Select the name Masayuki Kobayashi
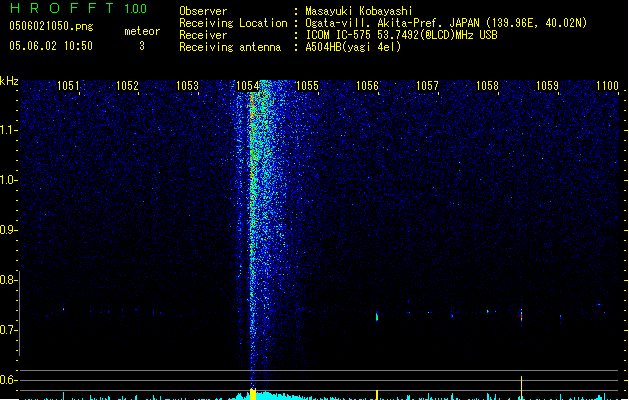 pos(359,11)
